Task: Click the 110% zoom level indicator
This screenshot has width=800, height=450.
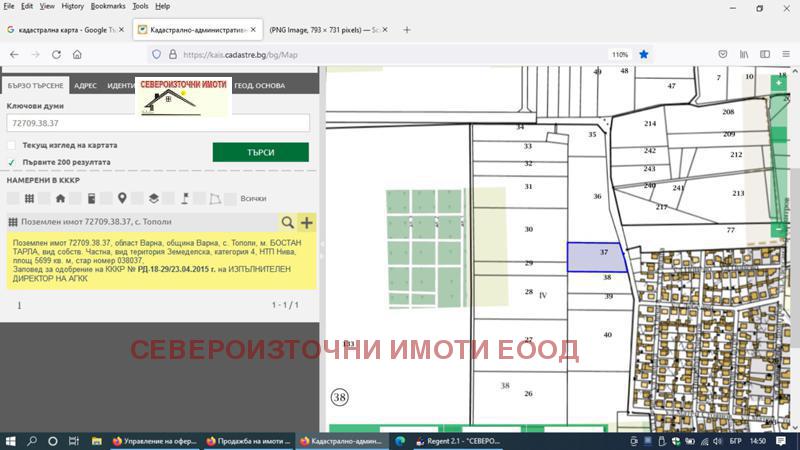Action: click(x=620, y=54)
